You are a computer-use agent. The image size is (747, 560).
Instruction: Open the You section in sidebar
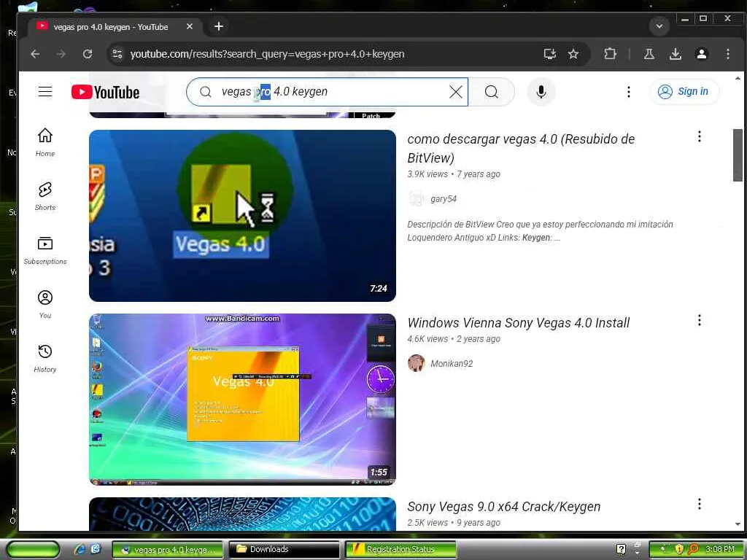[45, 304]
